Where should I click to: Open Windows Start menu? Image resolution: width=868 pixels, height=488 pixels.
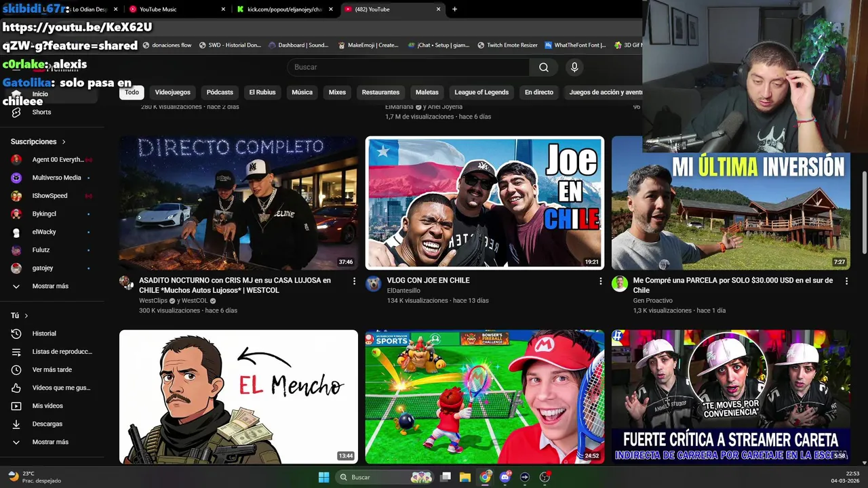click(323, 477)
